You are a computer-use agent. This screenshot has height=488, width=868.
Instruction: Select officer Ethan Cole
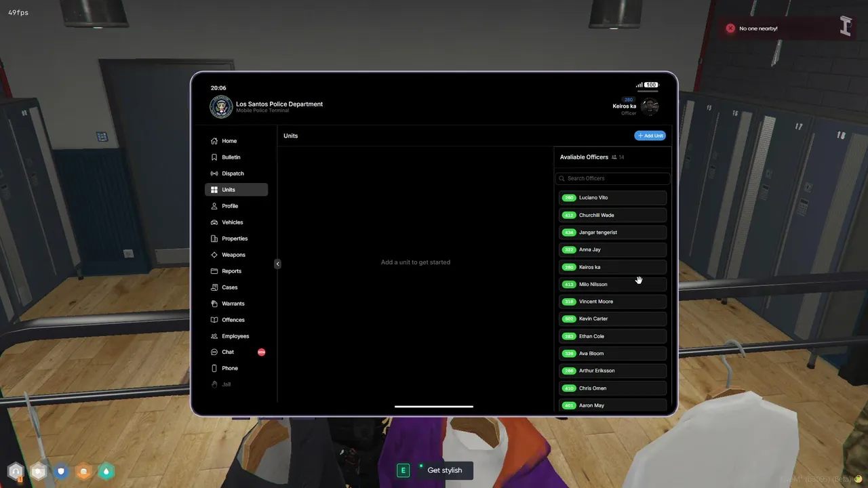613,336
